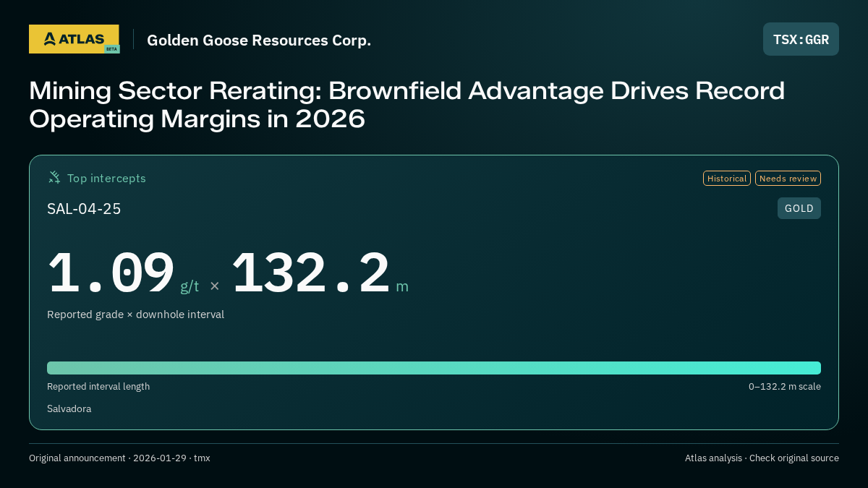Click the 132.2 interval value
This screenshot has height=488, width=868.
coord(310,273)
